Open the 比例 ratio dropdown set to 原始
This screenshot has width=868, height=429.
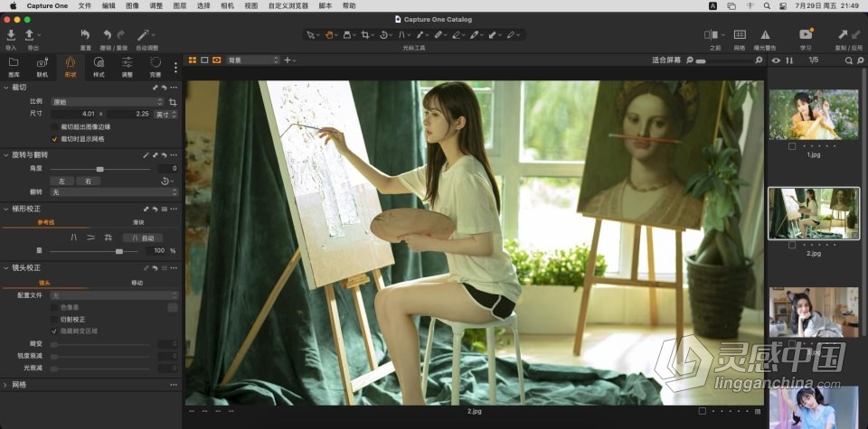coord(108,102)
